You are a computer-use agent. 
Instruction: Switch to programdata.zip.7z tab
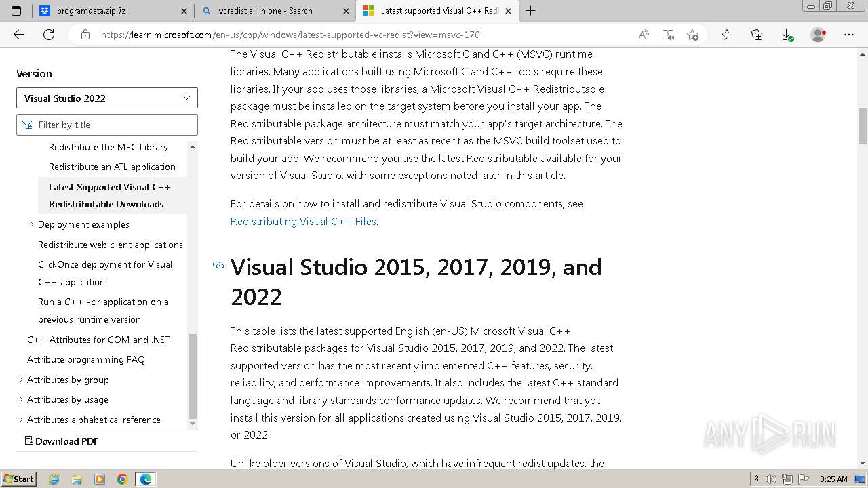[x=113, y=11]
